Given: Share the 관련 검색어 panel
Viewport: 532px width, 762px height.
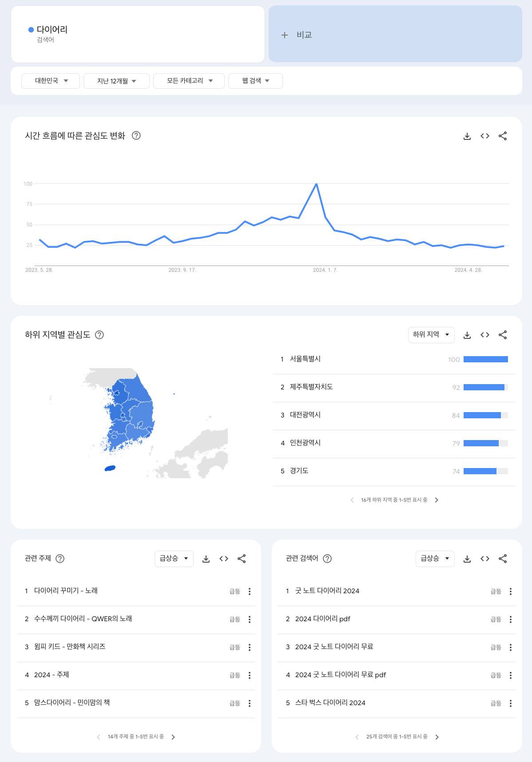Looking at the screenshot, I should [503, 559].
